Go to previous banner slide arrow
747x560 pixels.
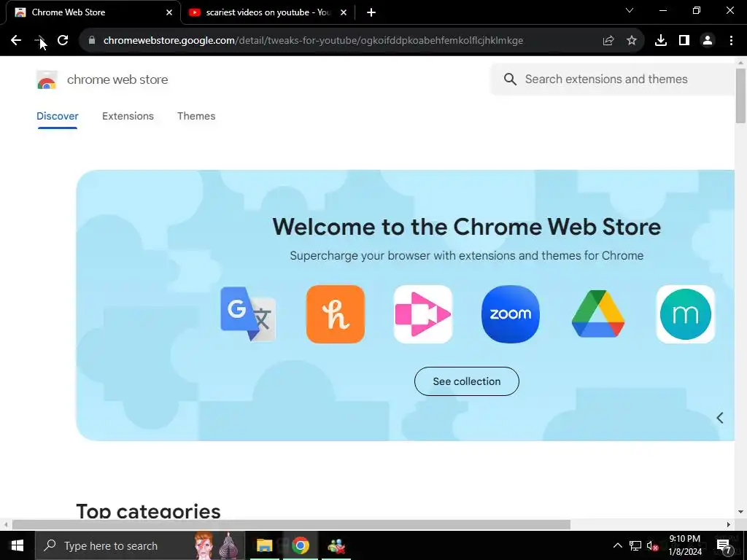(x=720, y=418)
